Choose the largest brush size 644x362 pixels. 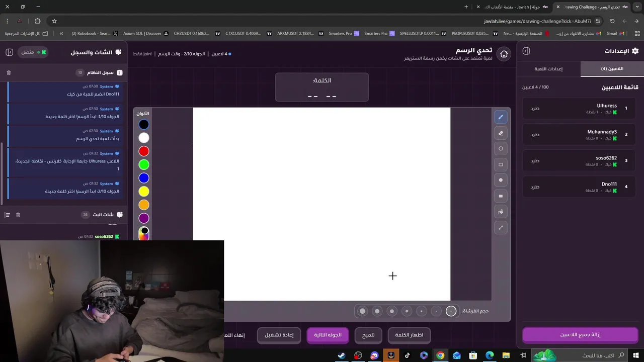(362, 311)
